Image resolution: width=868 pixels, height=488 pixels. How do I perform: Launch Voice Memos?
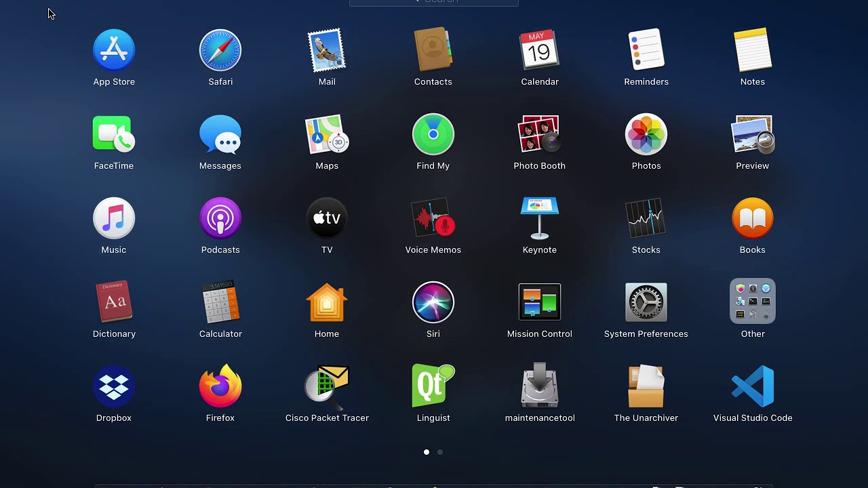point(433,218)
